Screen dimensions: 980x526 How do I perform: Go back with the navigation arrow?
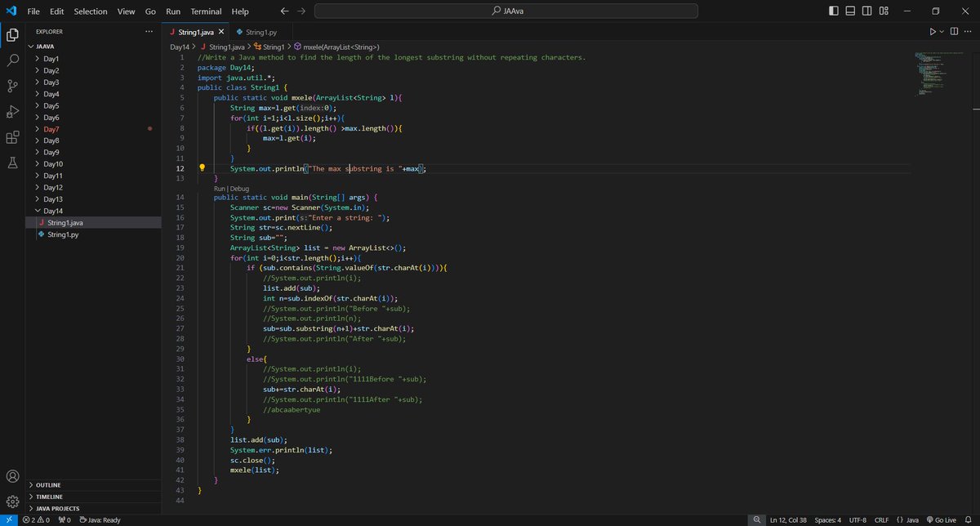tap(284, 11)
